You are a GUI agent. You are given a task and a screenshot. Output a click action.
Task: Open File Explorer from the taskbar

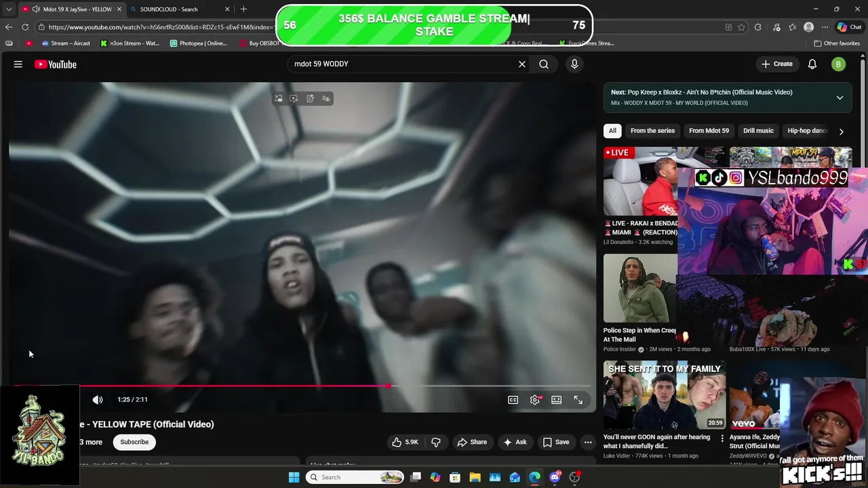coord(475,477)
